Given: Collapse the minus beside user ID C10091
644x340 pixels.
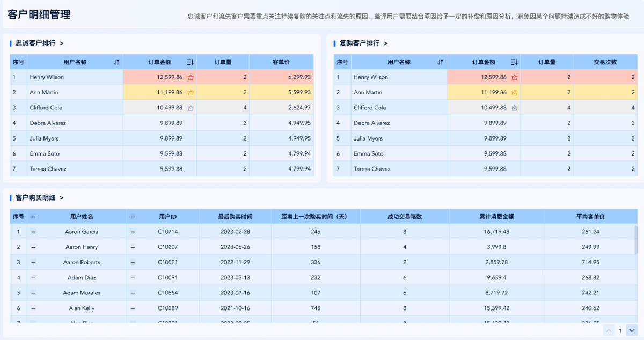Looking at the screenshot, I should pos(133,278).
